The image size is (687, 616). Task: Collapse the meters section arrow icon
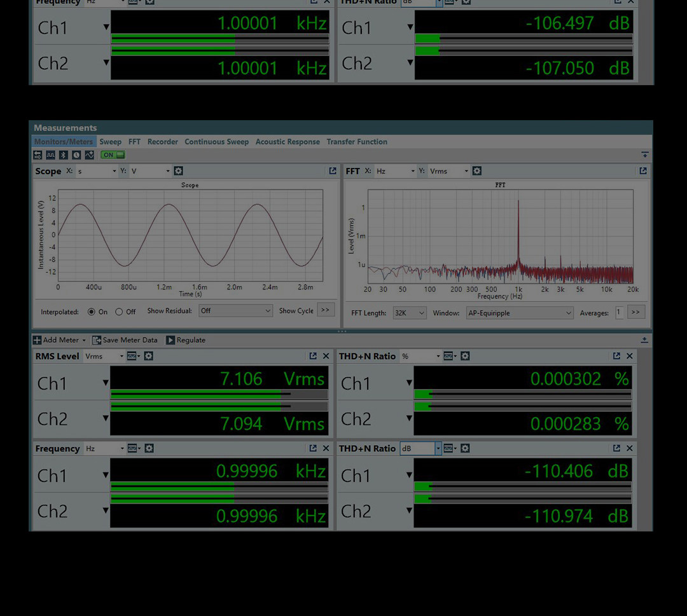click(x=644, y=340)
